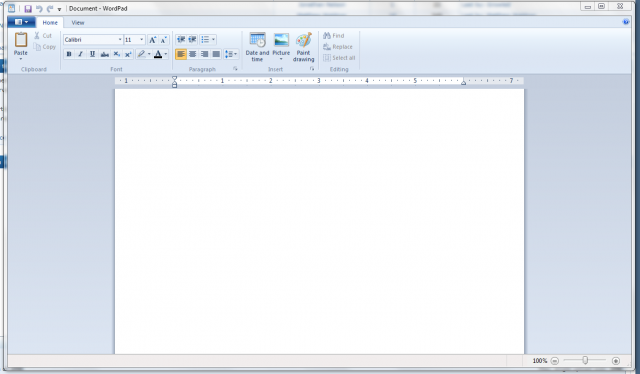Open list style dropdown arrow
The height and width of the screenshot is (374, 640).
coord(213,40)
